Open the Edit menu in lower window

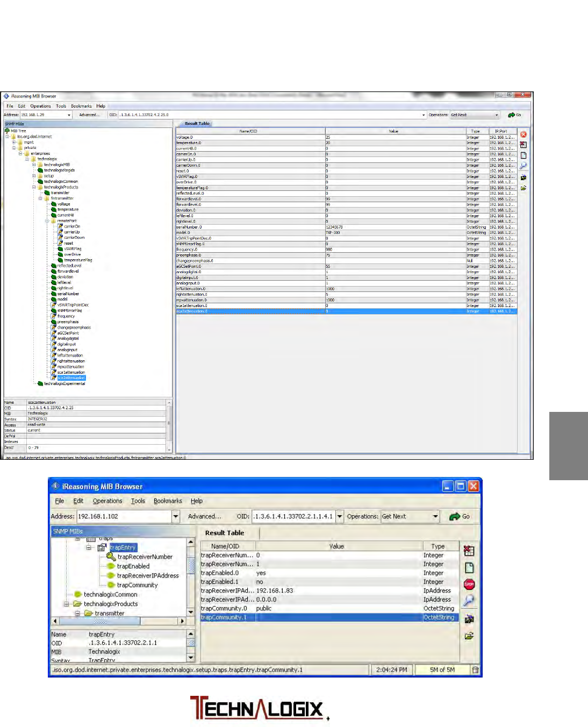tap(78, 501)
